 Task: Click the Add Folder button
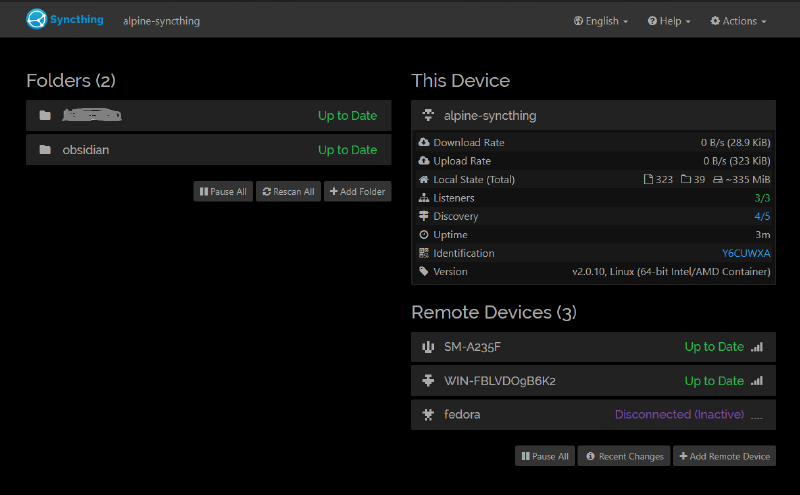(x=358, y=191)
